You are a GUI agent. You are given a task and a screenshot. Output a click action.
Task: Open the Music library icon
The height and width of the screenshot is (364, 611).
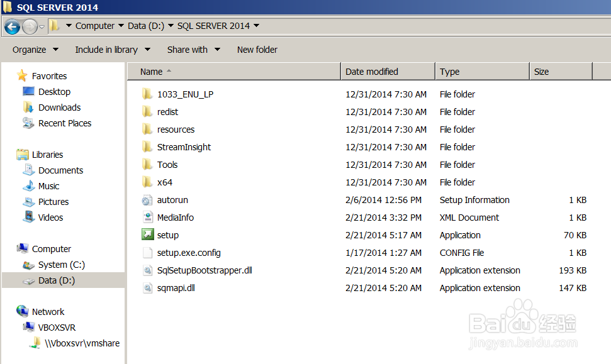pos(28,186)
